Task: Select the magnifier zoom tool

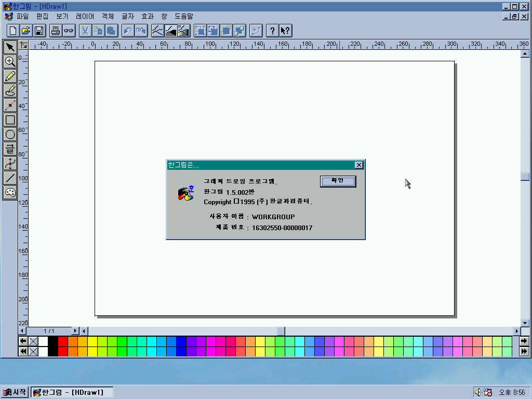Action: [x=10, y=62]
